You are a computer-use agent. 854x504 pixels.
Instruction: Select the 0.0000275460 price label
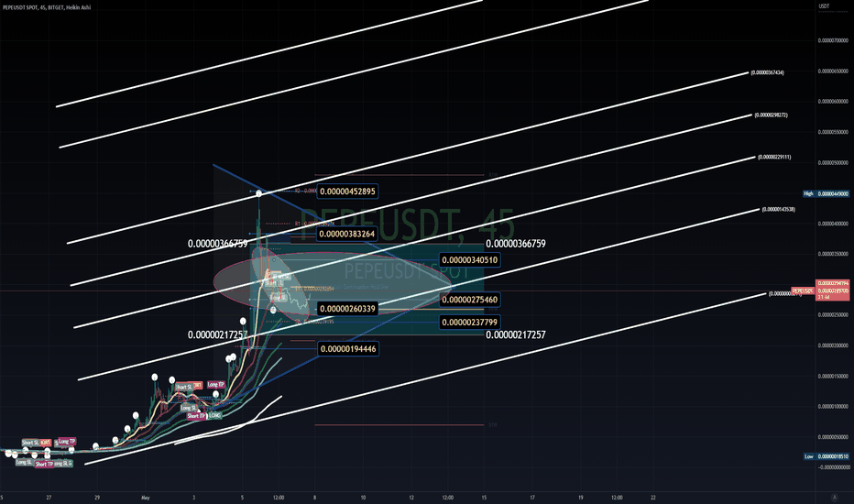point(469,300)
